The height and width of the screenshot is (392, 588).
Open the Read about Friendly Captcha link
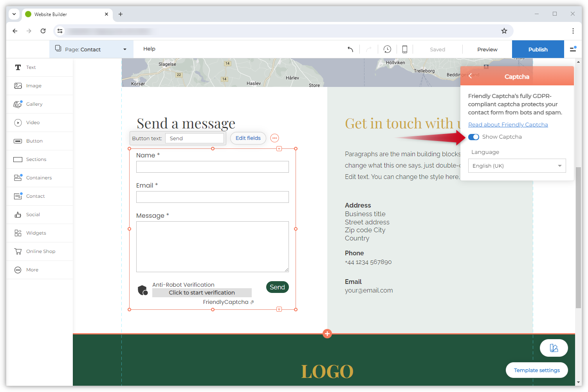[x=508, y=125]
